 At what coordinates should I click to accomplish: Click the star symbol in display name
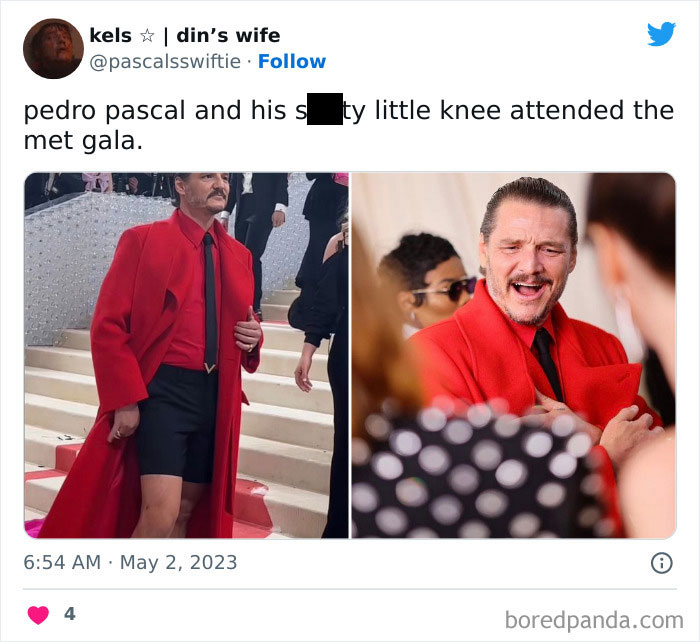[147, 36]
